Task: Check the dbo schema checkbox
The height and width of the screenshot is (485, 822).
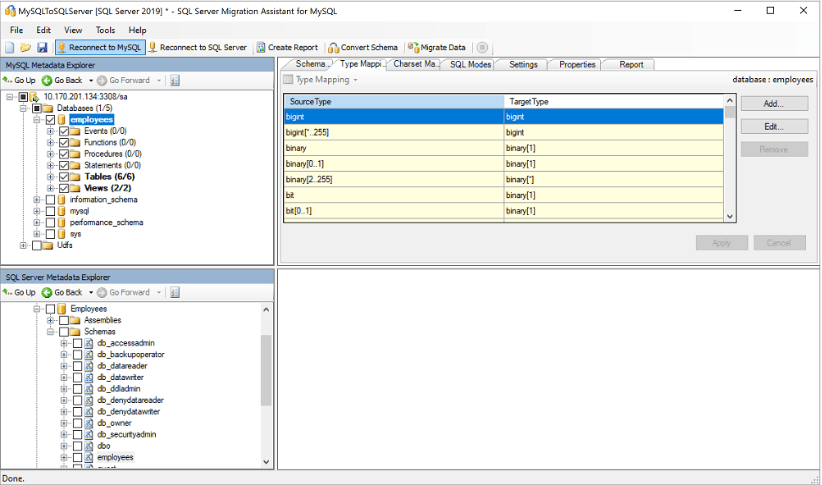Action: [78, 446]
